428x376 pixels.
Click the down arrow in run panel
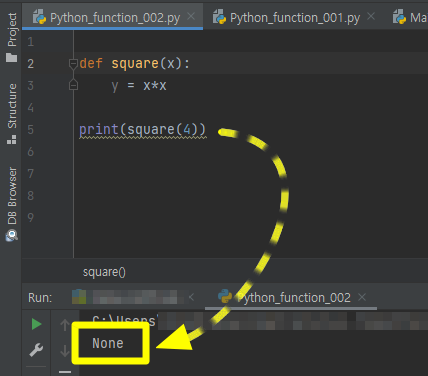[65, 351]
